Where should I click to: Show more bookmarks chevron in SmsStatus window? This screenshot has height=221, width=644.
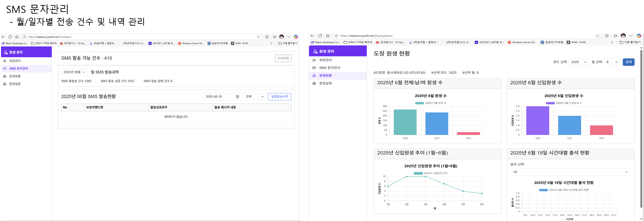(x=272, y=43)
